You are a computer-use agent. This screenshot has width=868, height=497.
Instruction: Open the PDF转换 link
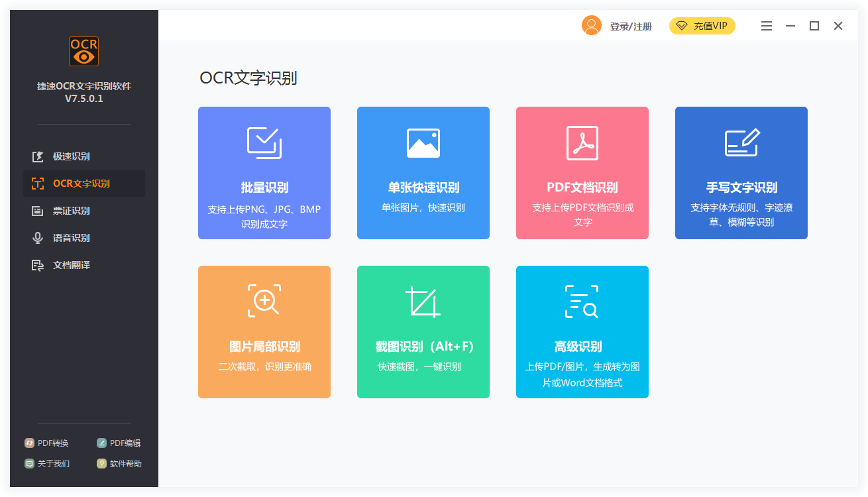point(53,443)
